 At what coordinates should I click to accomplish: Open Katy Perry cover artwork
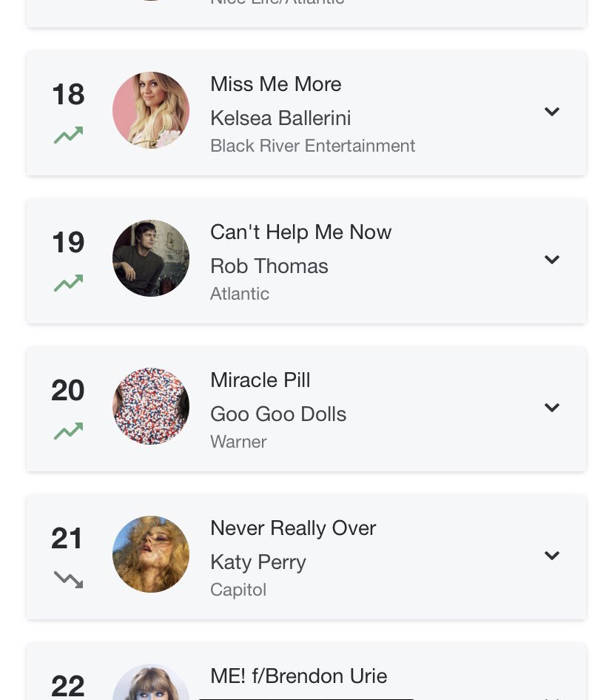tap(151, 554)
